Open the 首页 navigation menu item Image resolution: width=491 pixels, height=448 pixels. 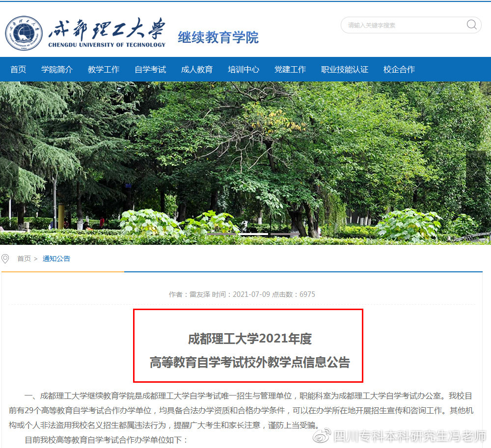(x=18, y=69)
